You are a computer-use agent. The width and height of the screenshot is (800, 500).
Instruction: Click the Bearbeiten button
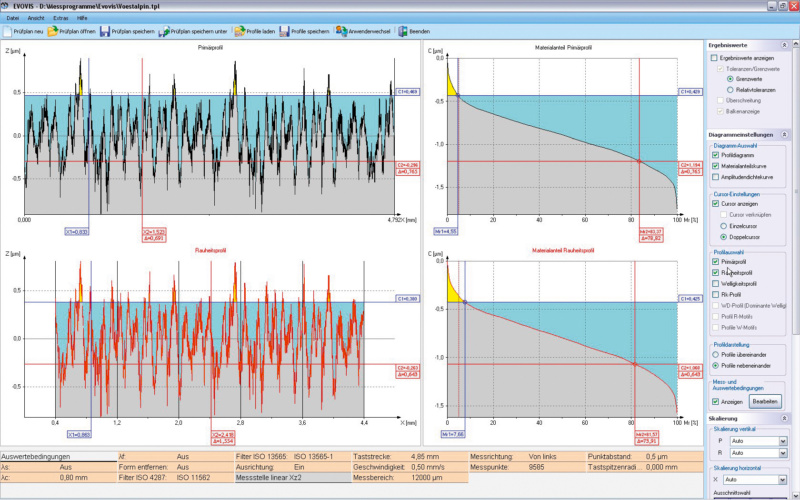point(764,400)
